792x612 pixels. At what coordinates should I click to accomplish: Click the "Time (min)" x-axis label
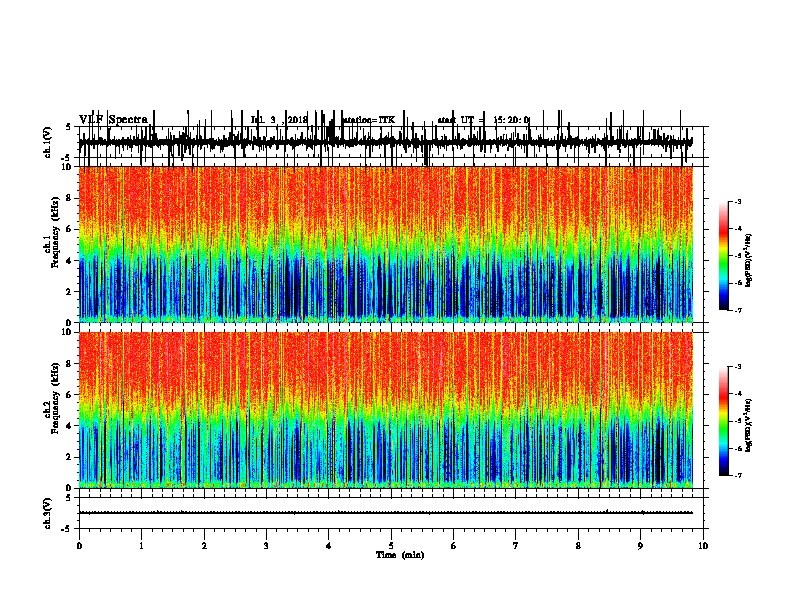[400, 555]
